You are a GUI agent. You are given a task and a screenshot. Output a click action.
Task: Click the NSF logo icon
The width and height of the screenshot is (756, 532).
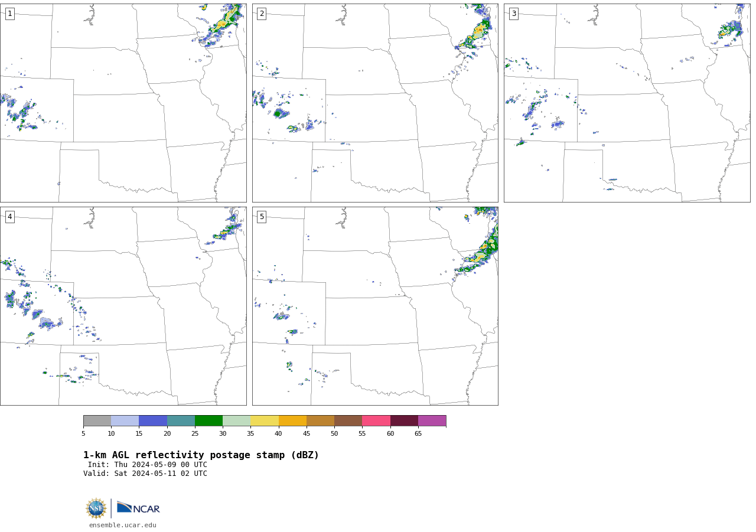[x=96, y=508]
